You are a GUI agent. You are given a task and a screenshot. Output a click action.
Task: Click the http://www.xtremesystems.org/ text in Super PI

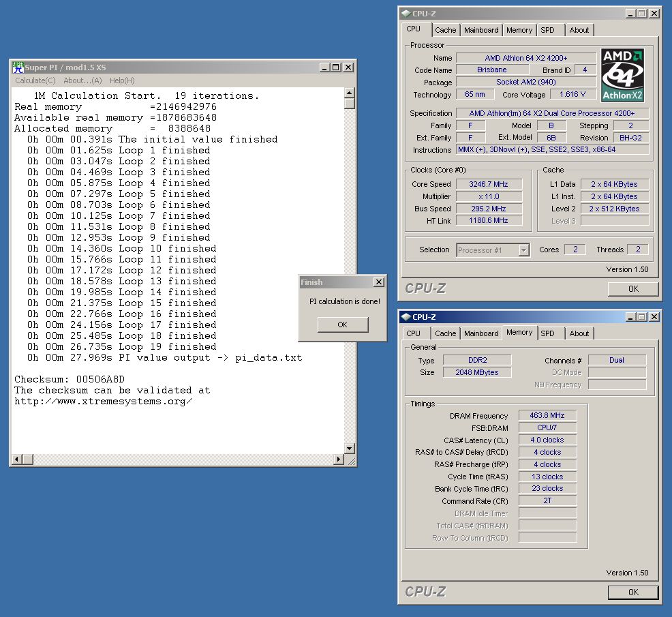pos(104,402)
